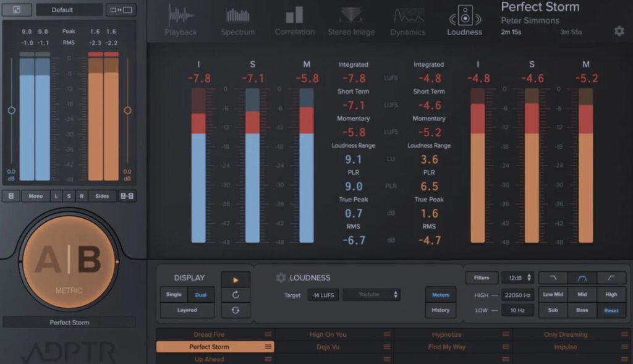
Task: Select the band-pass filter shape icon
Action: pos(582,278)
